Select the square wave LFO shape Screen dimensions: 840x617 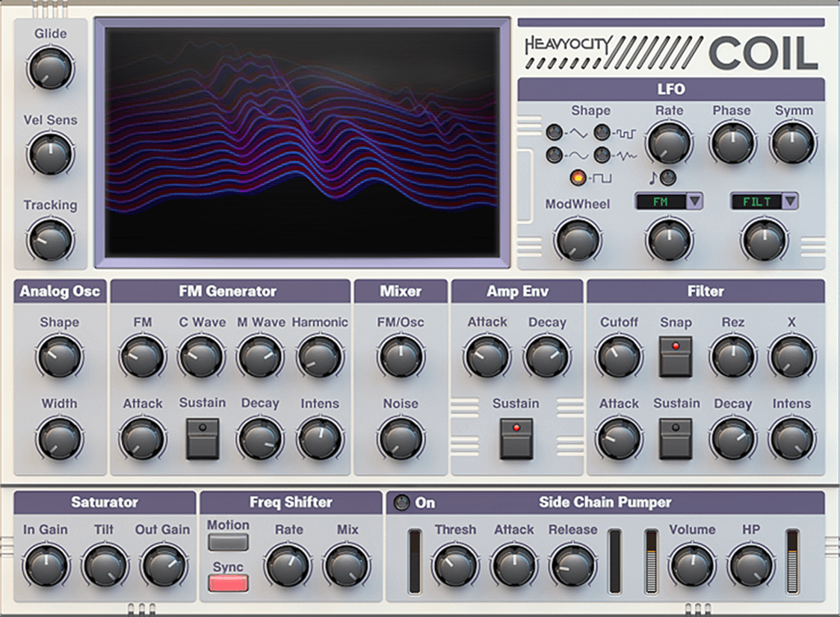(x=578, y=179)
